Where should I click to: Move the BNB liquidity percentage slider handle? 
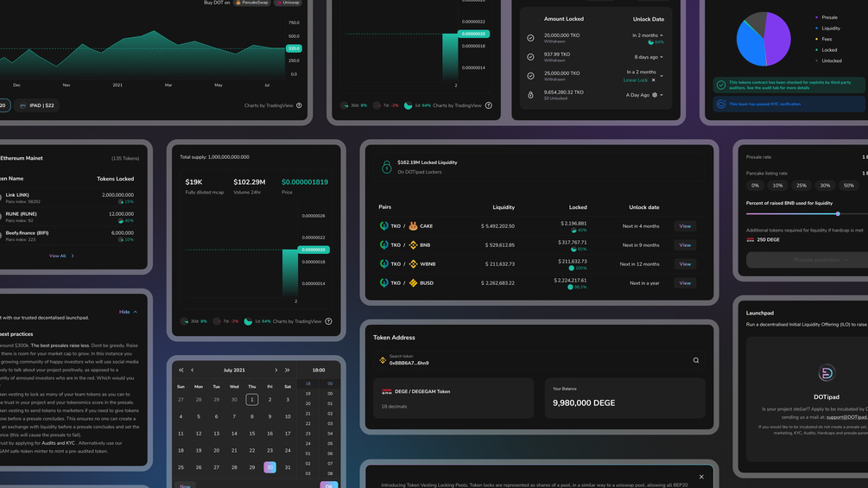pos(838,213)
